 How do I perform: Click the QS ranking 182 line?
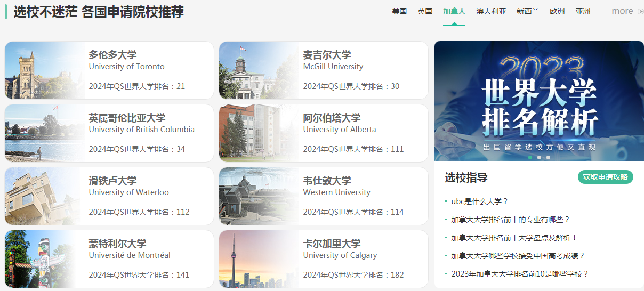[353, 275]
